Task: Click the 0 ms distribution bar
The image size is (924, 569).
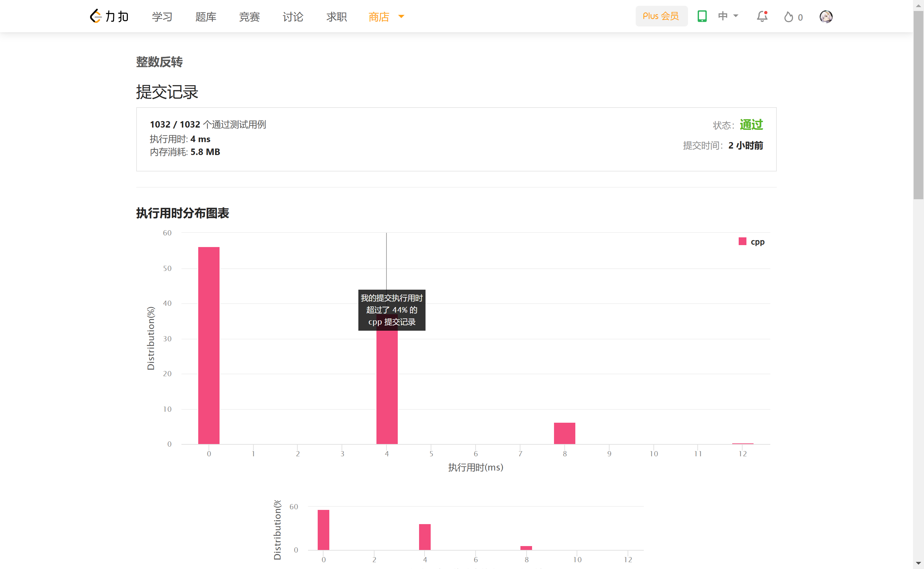Action: pyautogui.click(x=209, y=345)
